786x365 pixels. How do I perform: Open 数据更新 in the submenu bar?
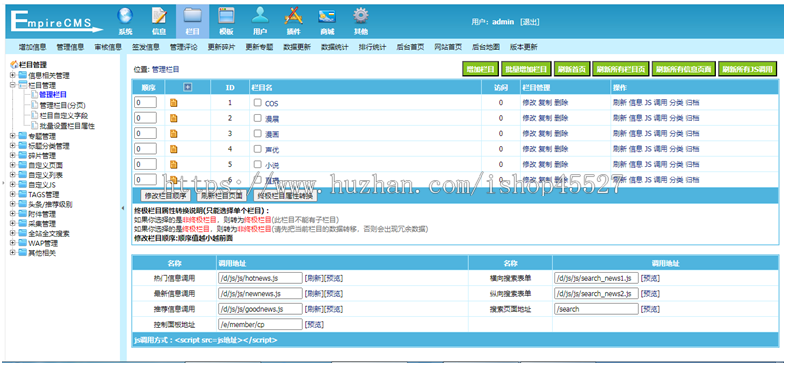(x=297, y=47)
